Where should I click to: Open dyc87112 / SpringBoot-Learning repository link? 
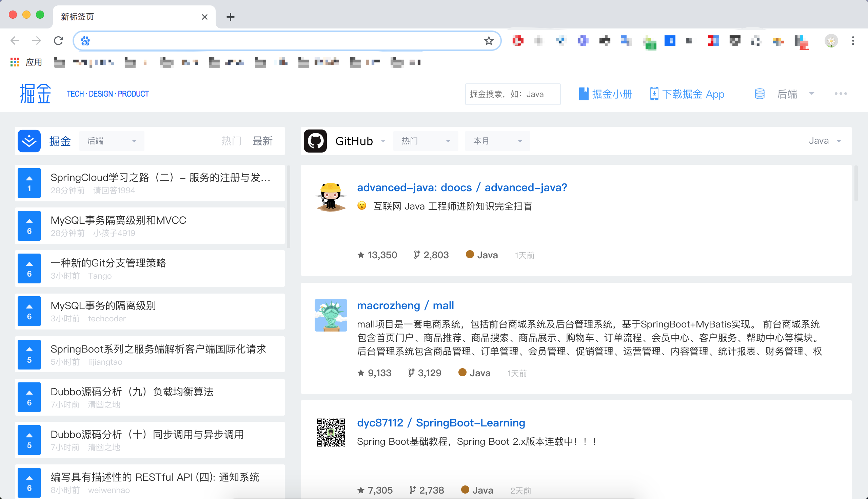441,423
